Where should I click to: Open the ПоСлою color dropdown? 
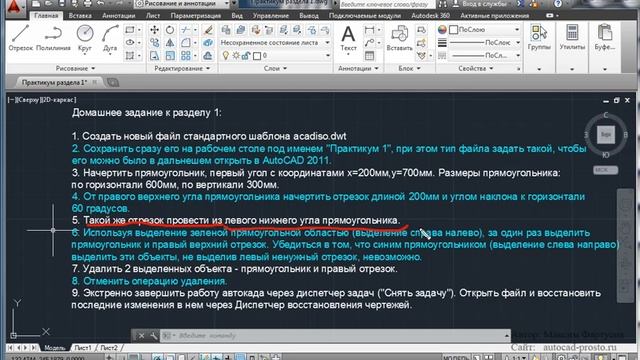[484, 29]
